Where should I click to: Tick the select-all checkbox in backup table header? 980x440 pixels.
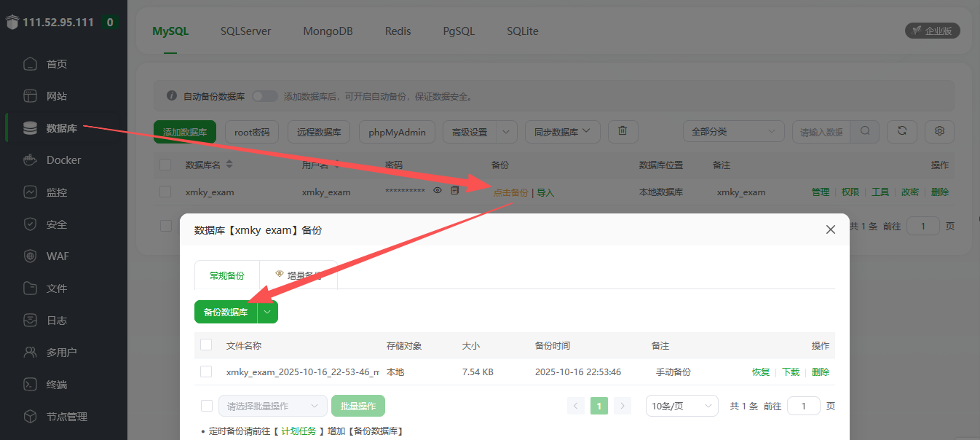click(x=206, y=345)
